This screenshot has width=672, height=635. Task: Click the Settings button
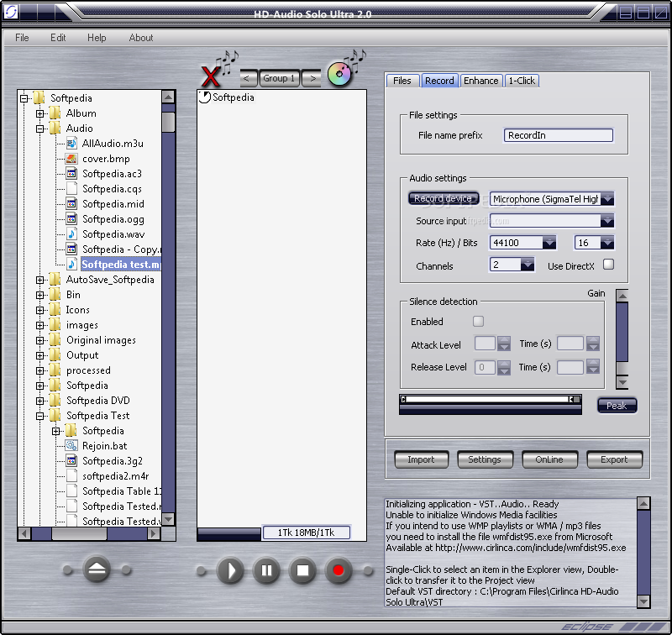(x=485, y=459)
